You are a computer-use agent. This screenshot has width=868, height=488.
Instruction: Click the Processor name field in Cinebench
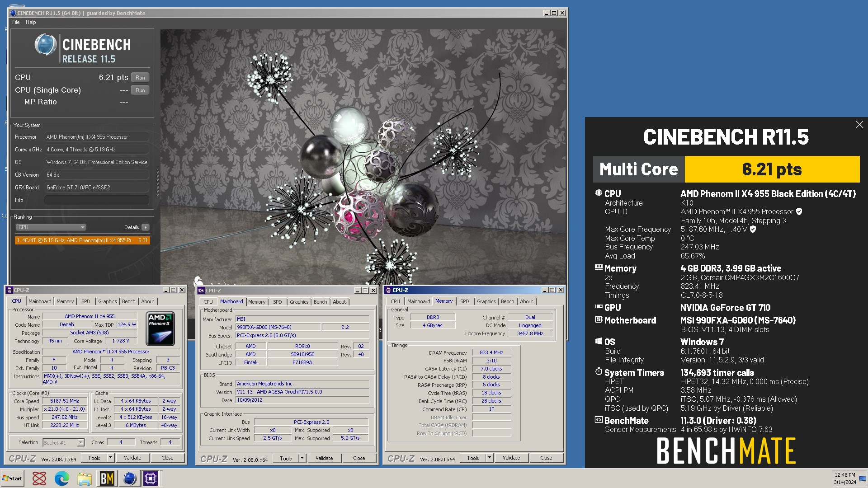tap(97, 137)
